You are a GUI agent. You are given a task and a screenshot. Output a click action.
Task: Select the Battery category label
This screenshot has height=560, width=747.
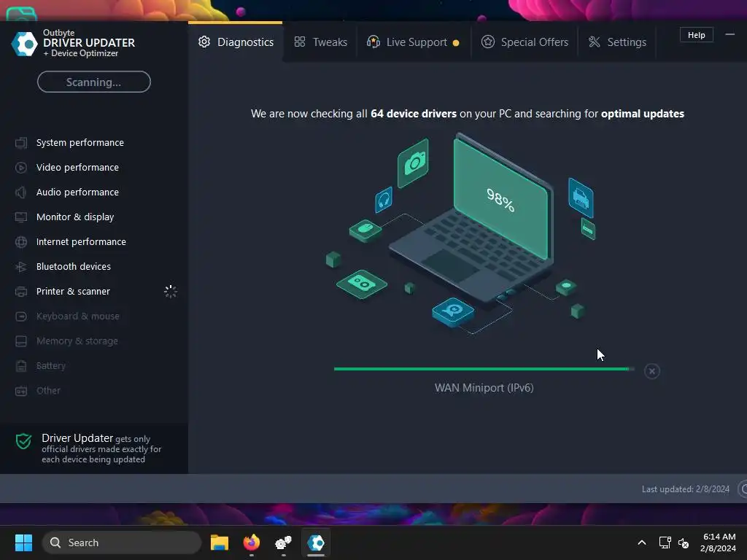click(51, 366)
